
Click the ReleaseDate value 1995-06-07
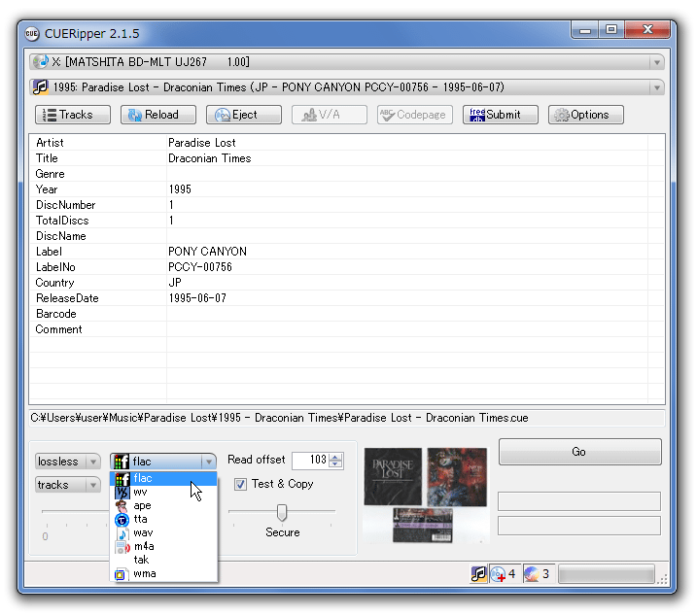point(197,298)
